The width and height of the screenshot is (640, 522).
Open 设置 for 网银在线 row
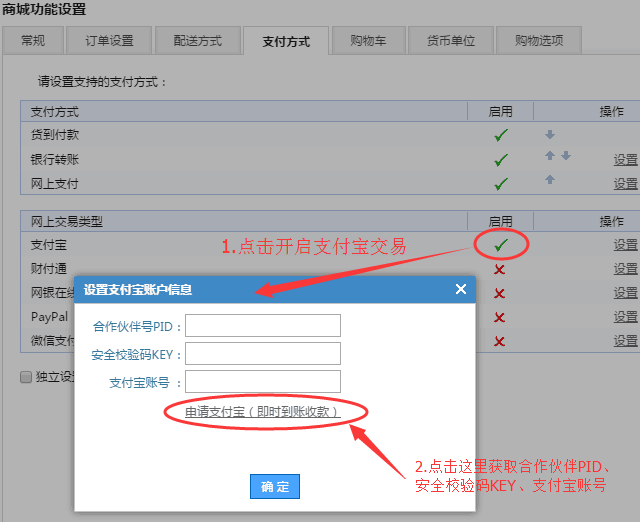click(x=625, y=293)
